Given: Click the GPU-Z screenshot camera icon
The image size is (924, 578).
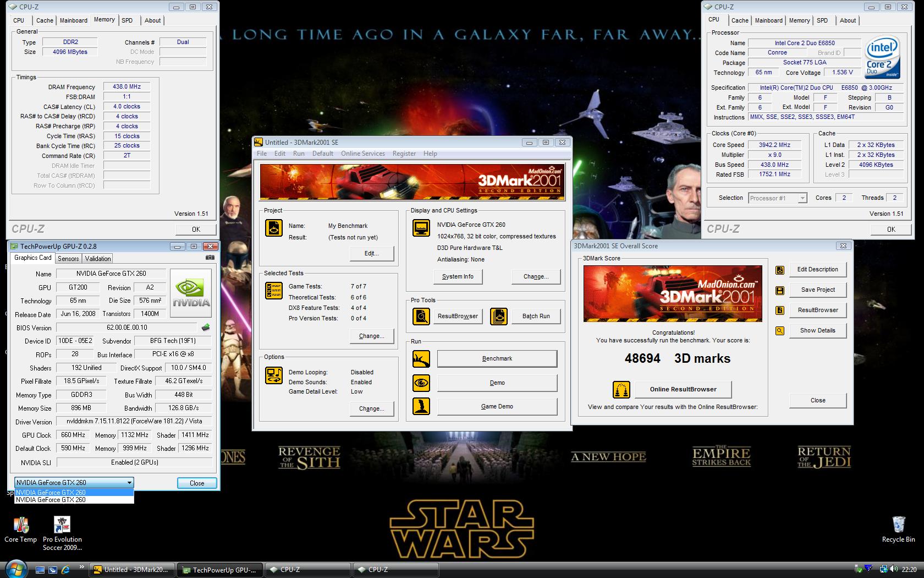Looking at the screenshot, I should tap(210, 257).
